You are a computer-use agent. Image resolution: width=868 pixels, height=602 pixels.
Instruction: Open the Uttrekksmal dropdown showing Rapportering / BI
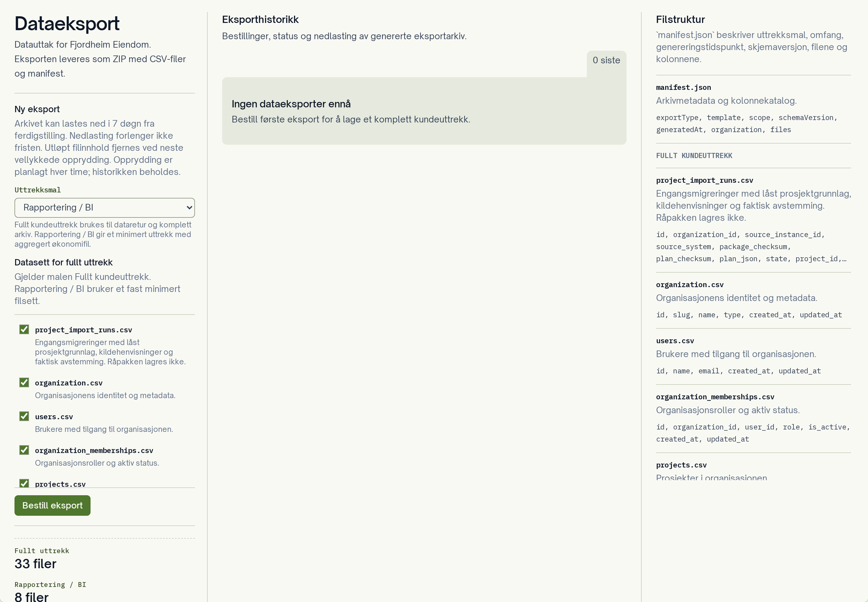[104, 208]
